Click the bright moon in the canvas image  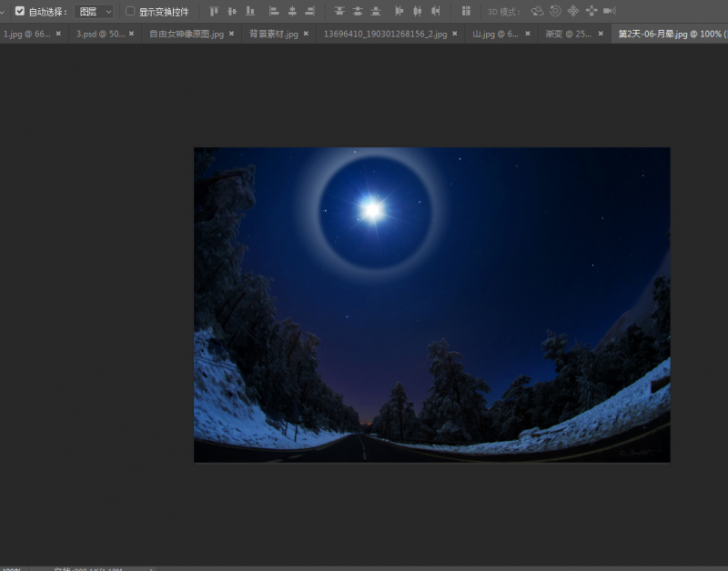coord(371,210)
